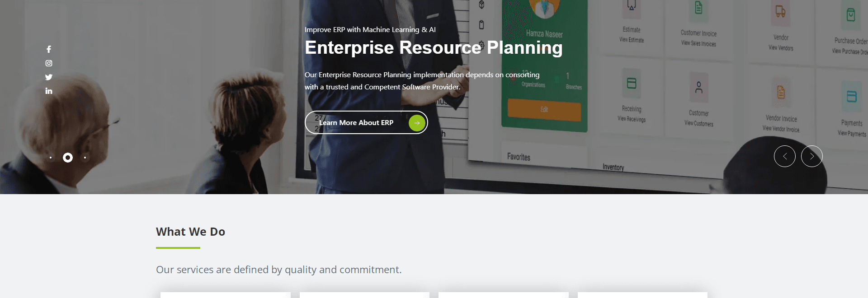Screen dimensions: 868x298
Task: Open the Twitter bird icon
Action: point(49,77)
